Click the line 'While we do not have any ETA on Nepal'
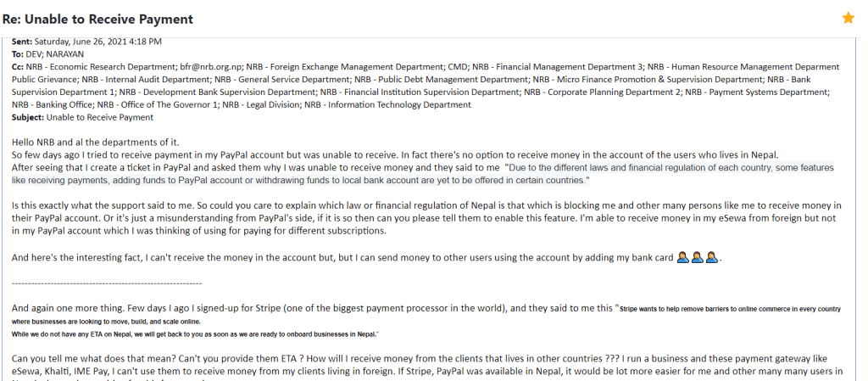Screen dimensions: 868x381 click(x=194, y=334)
